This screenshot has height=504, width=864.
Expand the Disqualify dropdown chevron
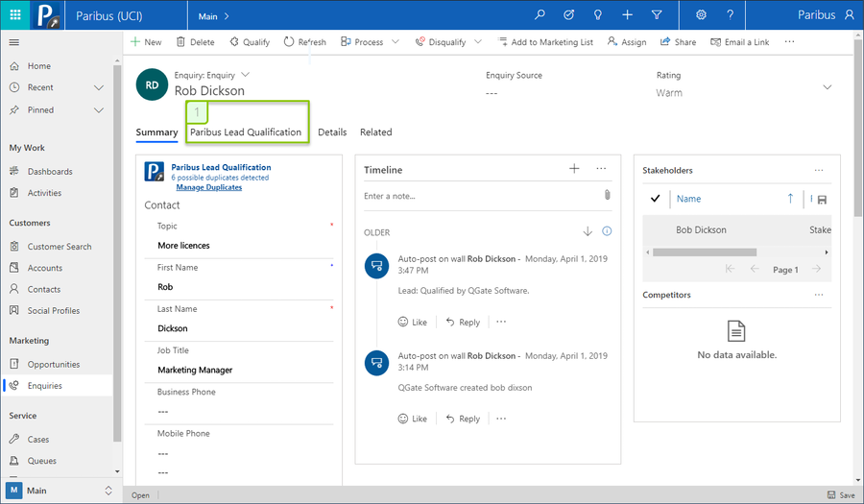point(478,42)
